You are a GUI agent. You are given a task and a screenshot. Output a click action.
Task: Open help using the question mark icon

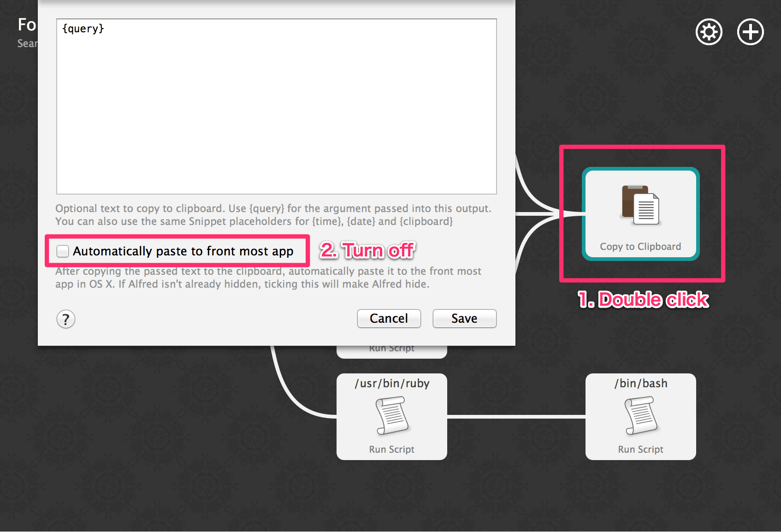[65, 319]
